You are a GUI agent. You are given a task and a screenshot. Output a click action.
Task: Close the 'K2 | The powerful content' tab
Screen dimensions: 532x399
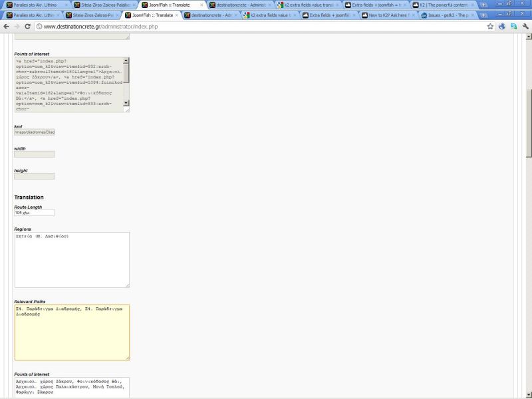coord(472,5)
